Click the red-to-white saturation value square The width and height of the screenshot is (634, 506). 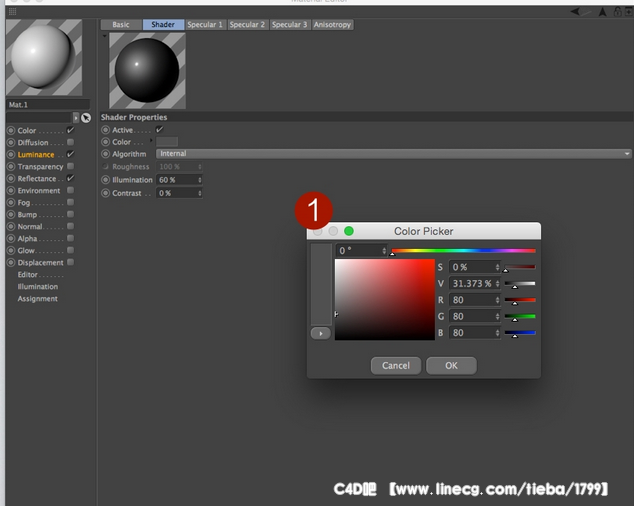(x=385, y=299)
